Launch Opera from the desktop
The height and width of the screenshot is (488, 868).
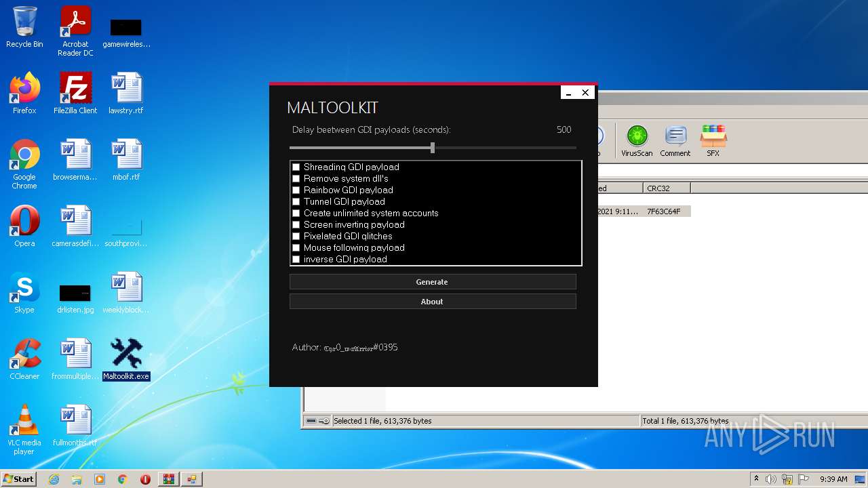[x=24, y=226]
